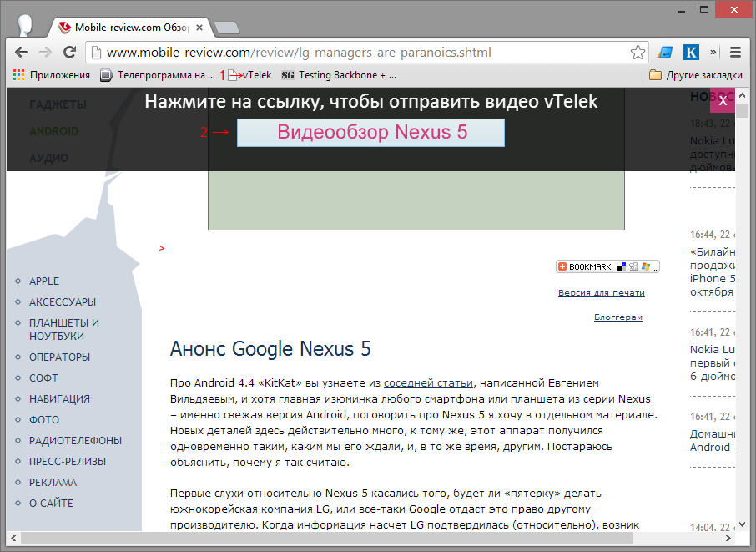Open a new tab
756x552 pixels.
[x=227, y=28]
